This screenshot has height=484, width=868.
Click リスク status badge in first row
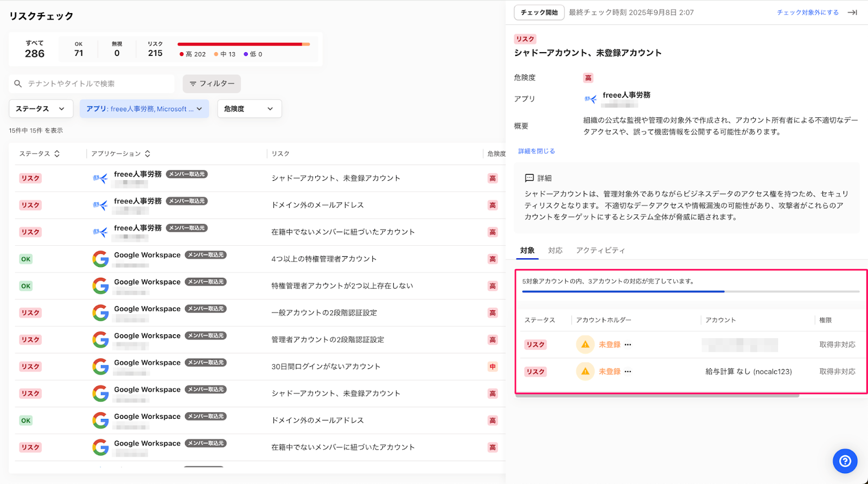(30, 178)
